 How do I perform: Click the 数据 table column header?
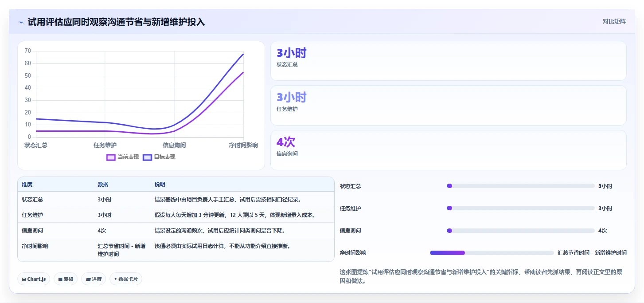tap(103, 185)
